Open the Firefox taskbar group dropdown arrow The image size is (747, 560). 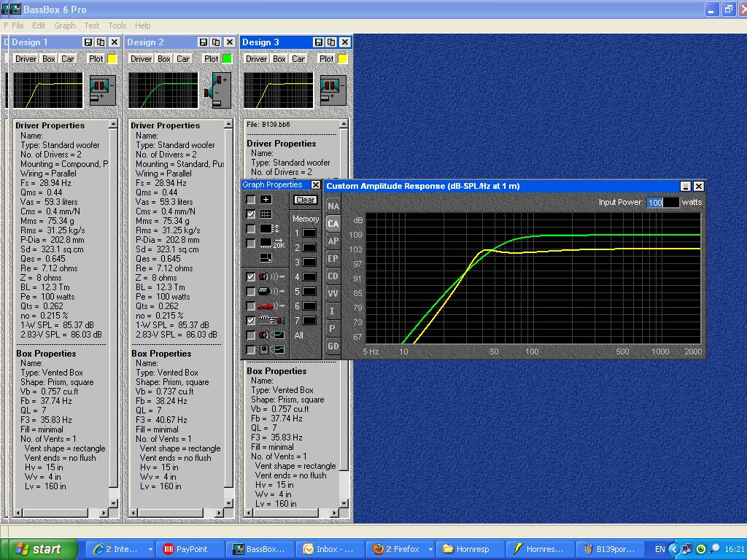click(430, 549)
